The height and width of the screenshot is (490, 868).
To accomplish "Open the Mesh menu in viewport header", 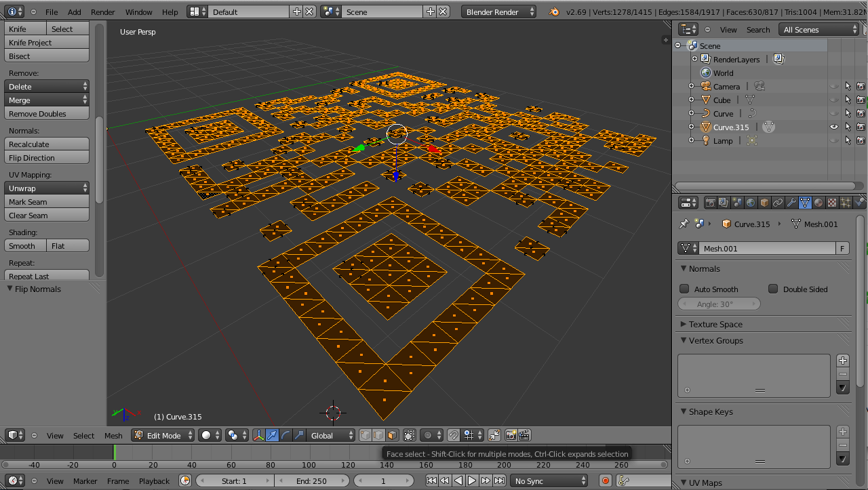I will coord(113,435).
